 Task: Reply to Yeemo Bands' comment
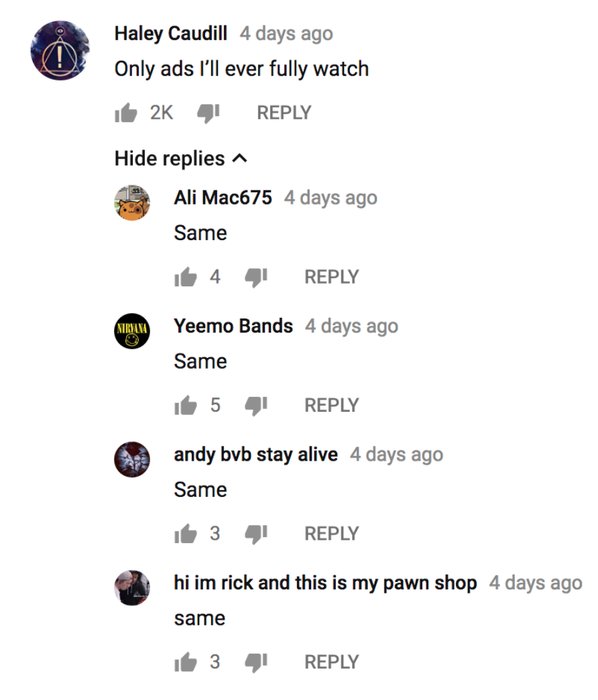pos(332,406)
